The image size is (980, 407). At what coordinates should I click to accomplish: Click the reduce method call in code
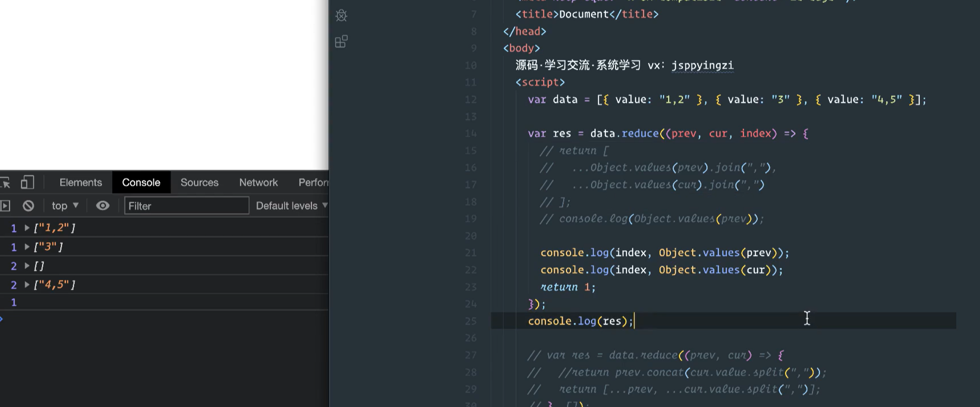click(x=640, y=134)
